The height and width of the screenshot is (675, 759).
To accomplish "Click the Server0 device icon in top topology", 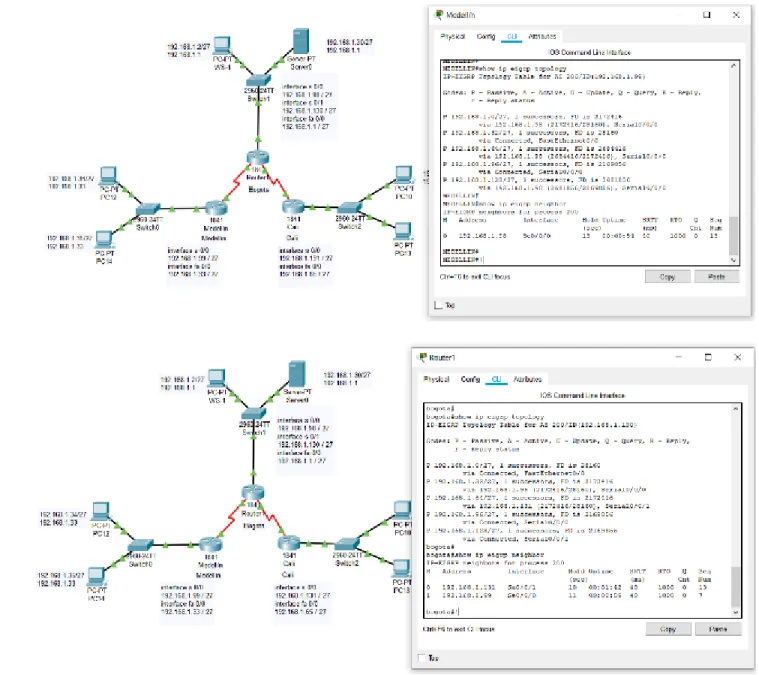I will pos(301,41).
